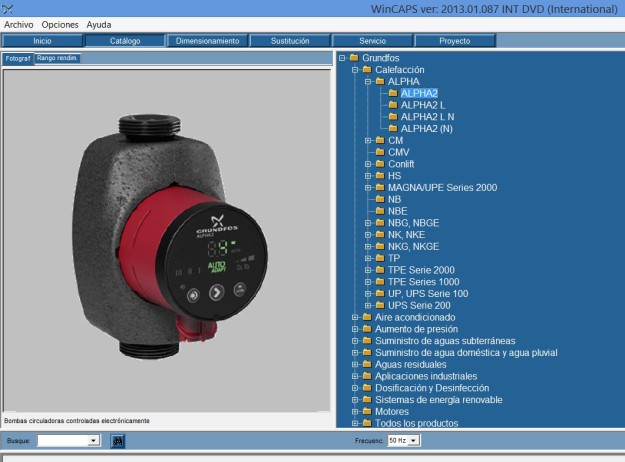Click the caption 'Bombas circuladoras controladas electrónicamente'
625x462 pixels.
coord(77,421)
